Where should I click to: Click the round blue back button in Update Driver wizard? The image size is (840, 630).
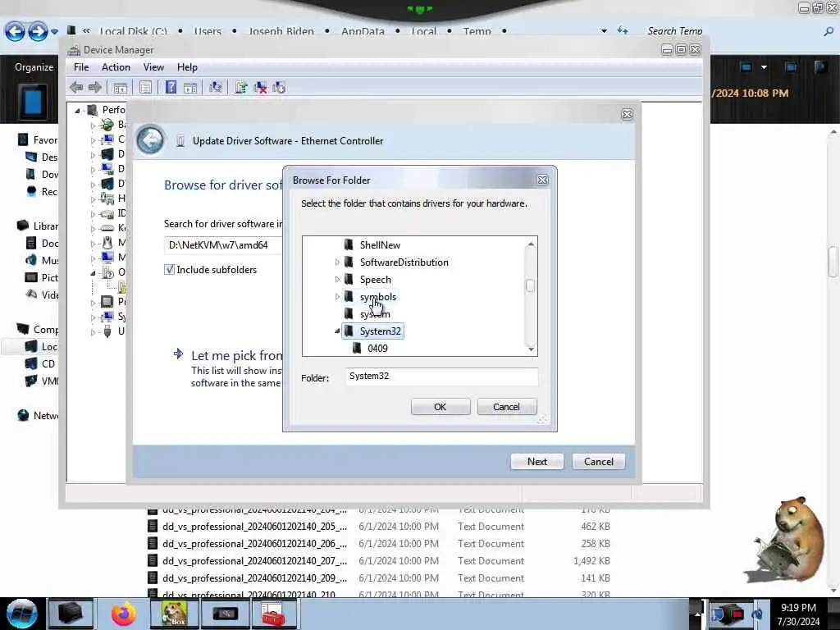pos(150,140)
